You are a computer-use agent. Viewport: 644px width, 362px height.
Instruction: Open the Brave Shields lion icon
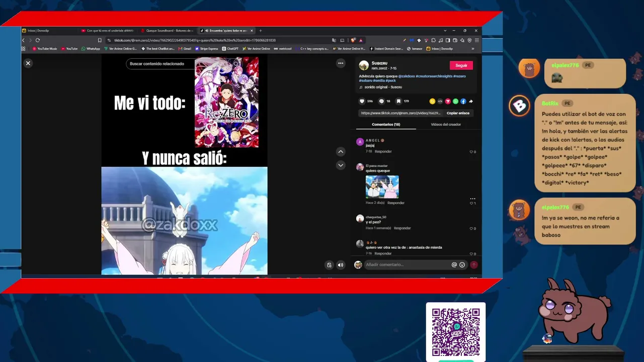354,40
